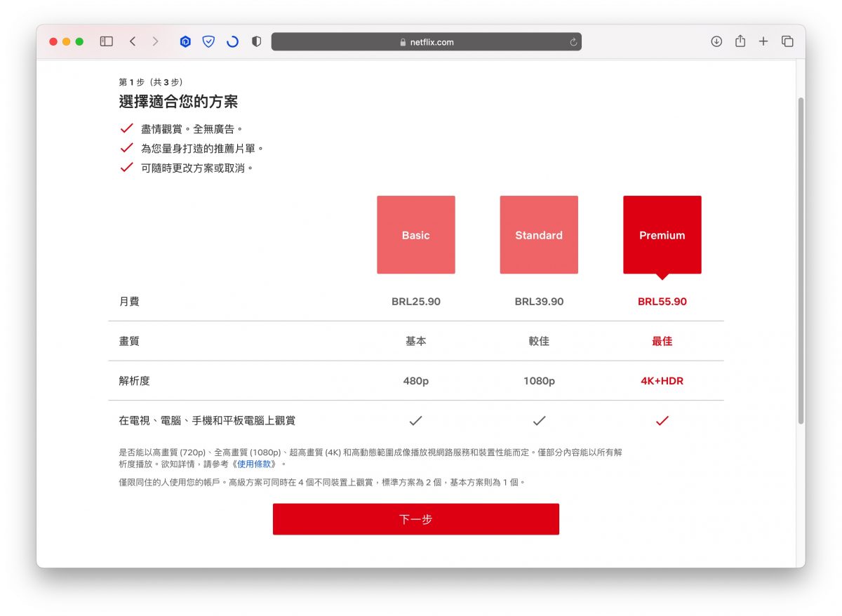This screenshot has height=616, width=842.
Task: Click the 1080p resolution value
Action: 539,381
